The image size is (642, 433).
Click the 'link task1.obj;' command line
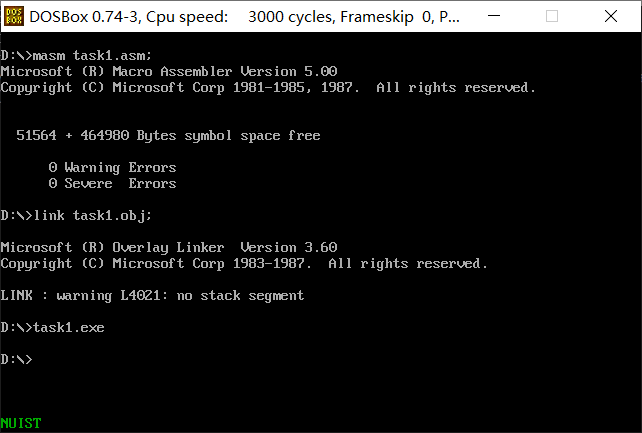[x=76, y=215]
